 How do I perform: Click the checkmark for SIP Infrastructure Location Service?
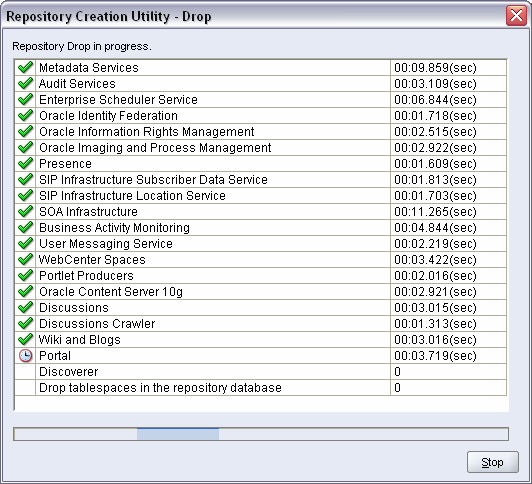tap(25, 195)
